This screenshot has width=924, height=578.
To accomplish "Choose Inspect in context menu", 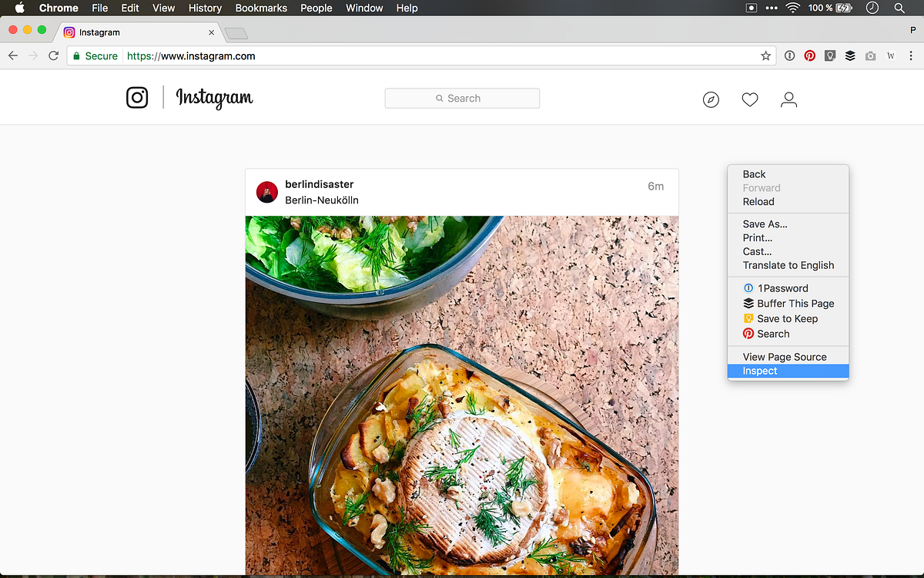I will click(x=788, y=371).
